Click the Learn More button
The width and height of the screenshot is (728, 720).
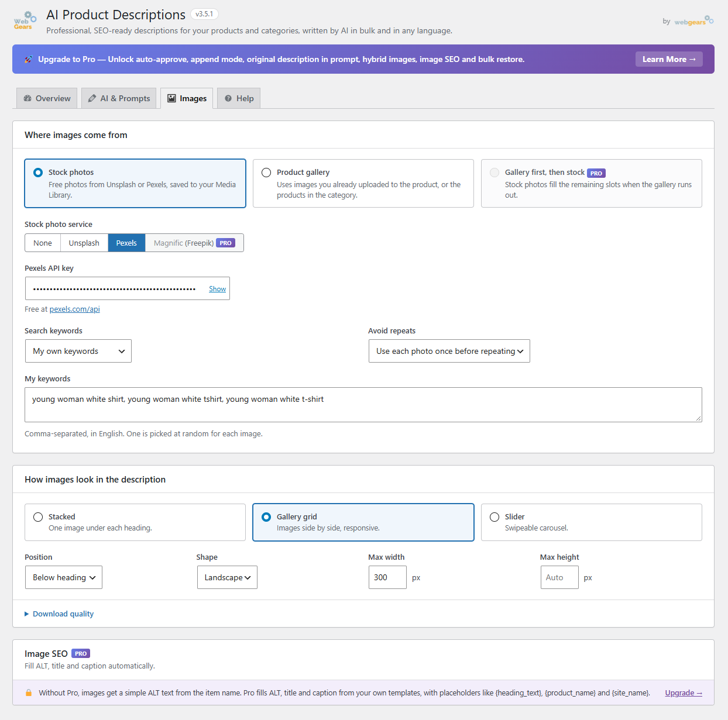click(x=669, y=59)
